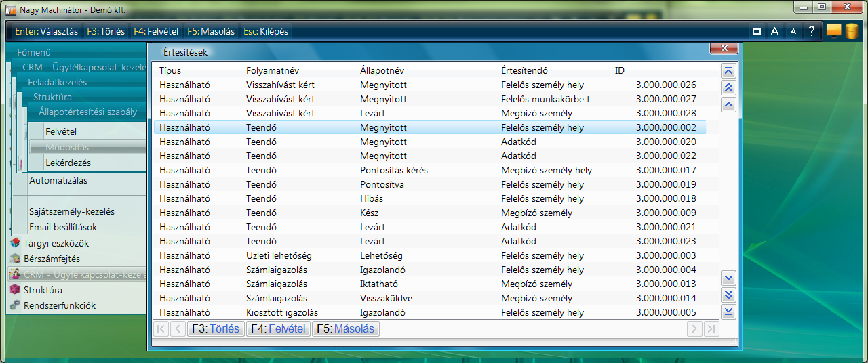Jump to list bottom with bottommost arrow
The height and width of the screenshot is (363, 868).
pyautogui.click(x=729, y=312)
